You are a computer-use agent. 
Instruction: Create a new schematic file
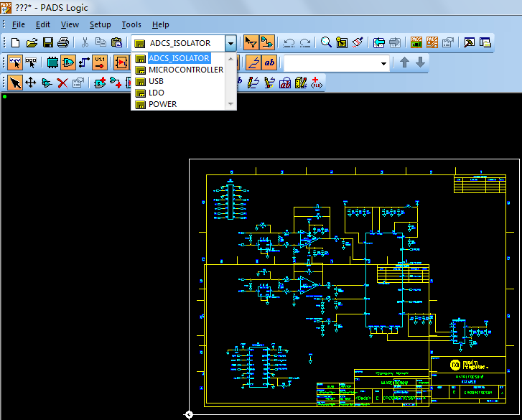(15, 42)
